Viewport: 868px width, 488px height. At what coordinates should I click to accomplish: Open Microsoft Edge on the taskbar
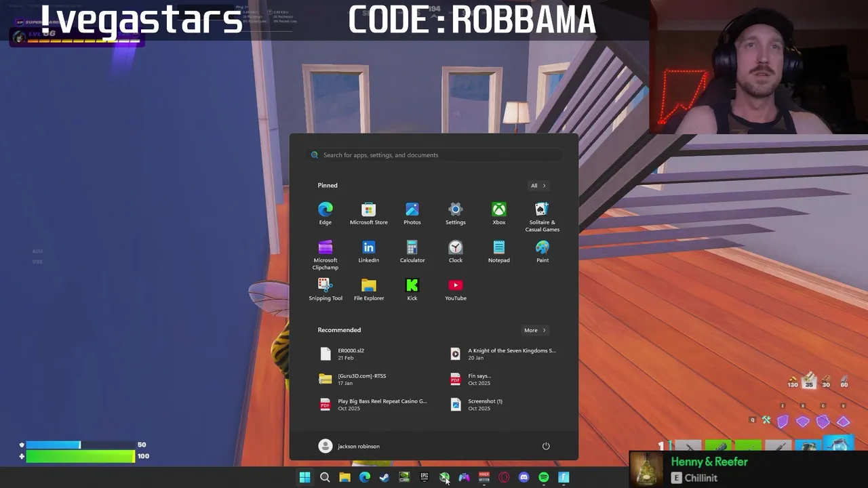pos(365,477)
